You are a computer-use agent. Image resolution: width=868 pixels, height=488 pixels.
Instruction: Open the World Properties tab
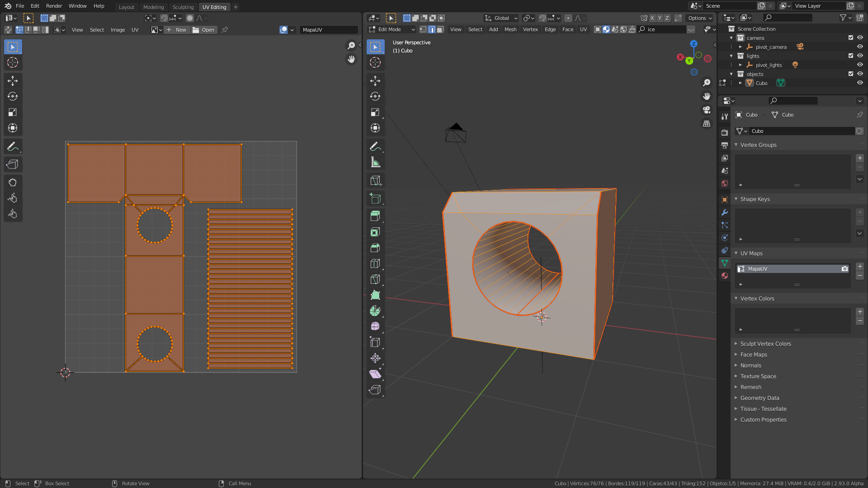pos(725,183)
